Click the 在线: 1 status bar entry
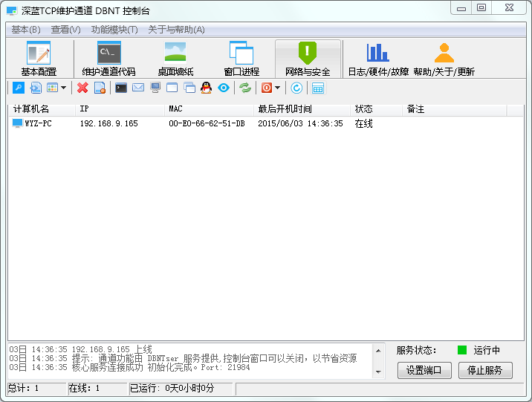 coord(98,388)
